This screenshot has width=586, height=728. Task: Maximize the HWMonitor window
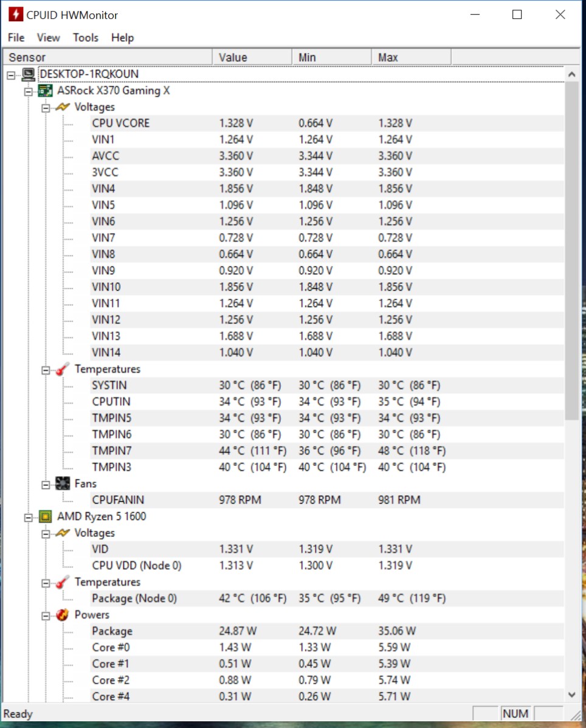(517, 15)
